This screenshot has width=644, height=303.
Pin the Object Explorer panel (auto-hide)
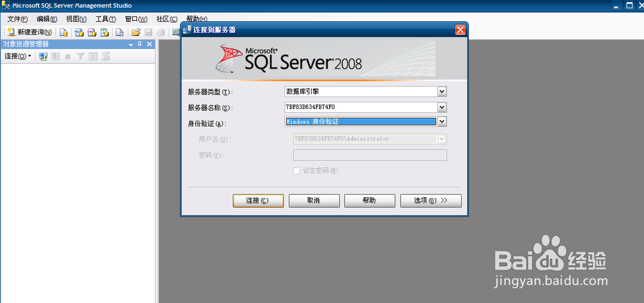[x=140, y=44]
